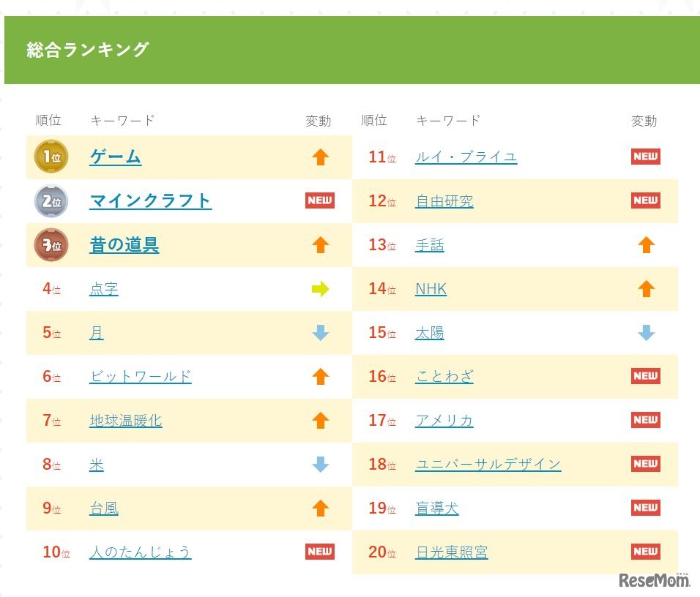Click the up arrow next to 手話
The width and height of the screenshot is (700, 597).
645,244
